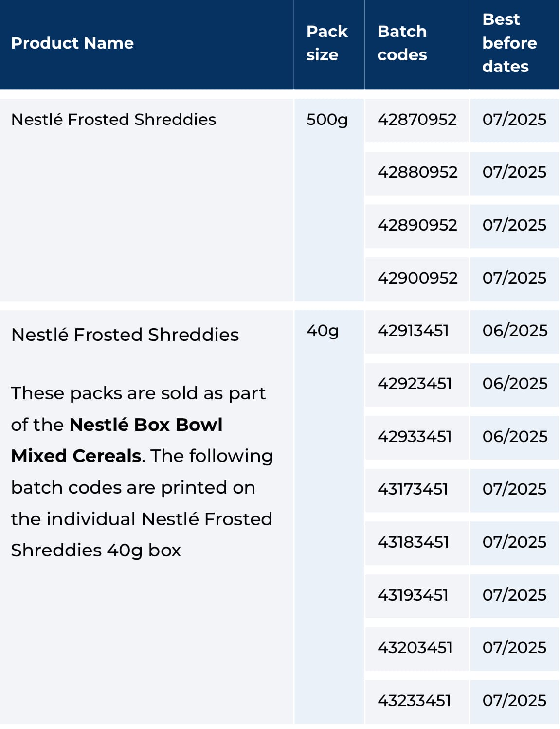Click batch code 42913451
Screen dimensions: 560x729
click(413, 331)
